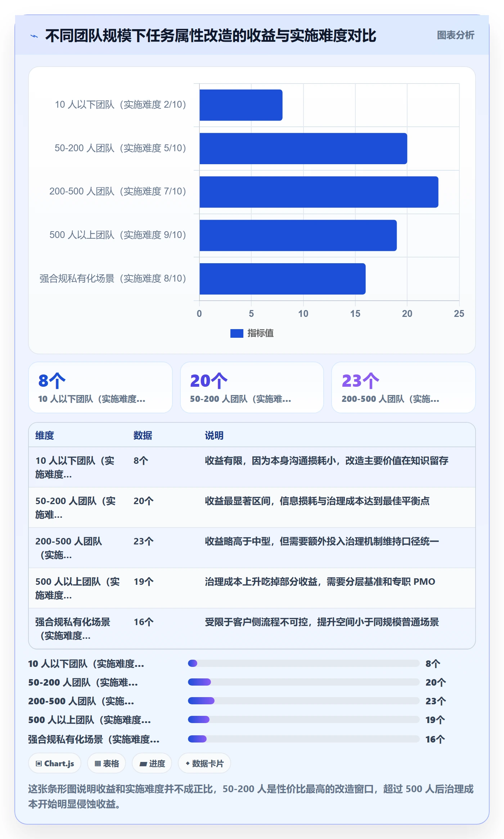Click the progress bar showing 16个

304,739
